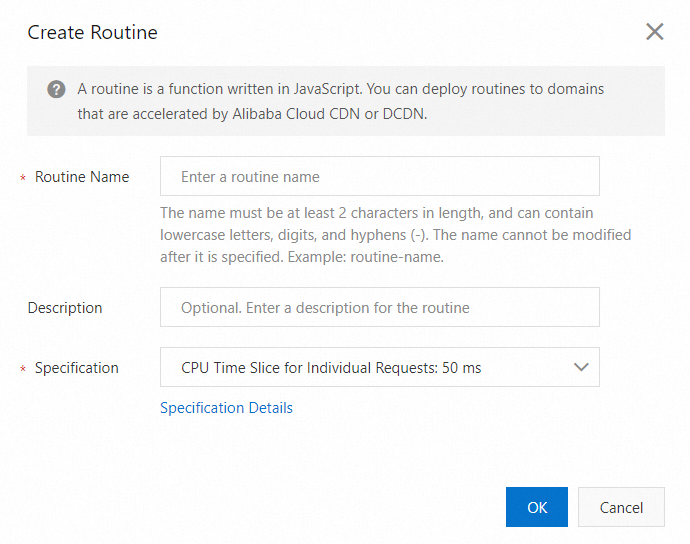This screenshot has width=690, height=544.
Task: Confirm with the OK button
Action: click(x=537, y=507)
